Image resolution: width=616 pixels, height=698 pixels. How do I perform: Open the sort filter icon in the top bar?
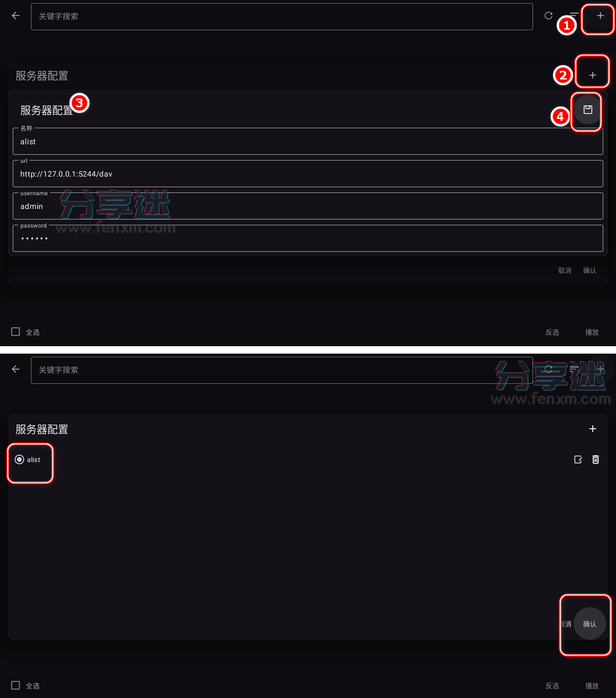pos(574,15)
